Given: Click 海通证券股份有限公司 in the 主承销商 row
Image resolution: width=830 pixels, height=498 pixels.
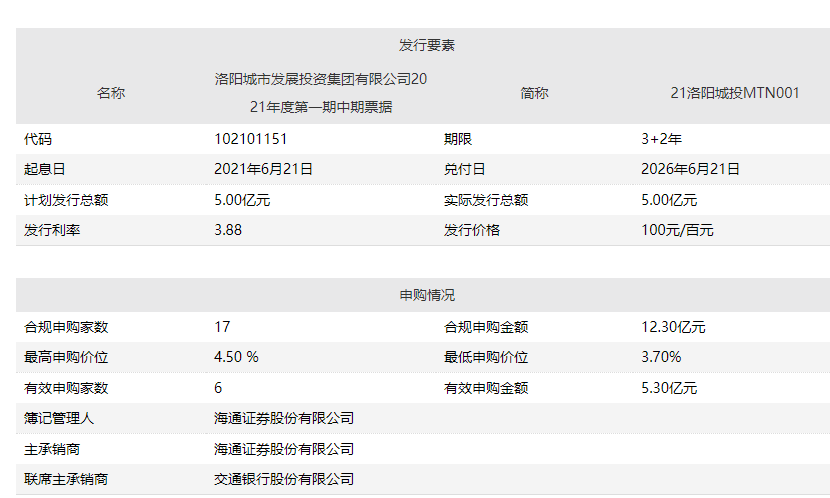Looking at the screenshot, I should [x=284, y=449].
